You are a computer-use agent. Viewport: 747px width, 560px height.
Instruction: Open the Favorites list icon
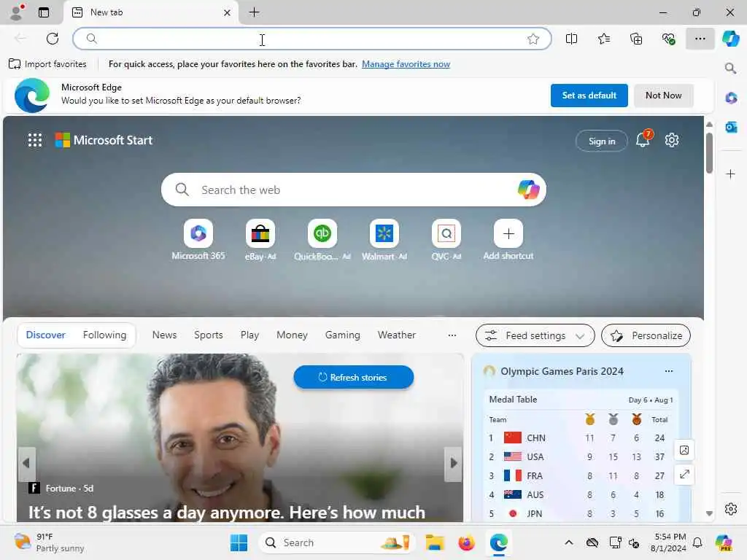tap(603, 39)
